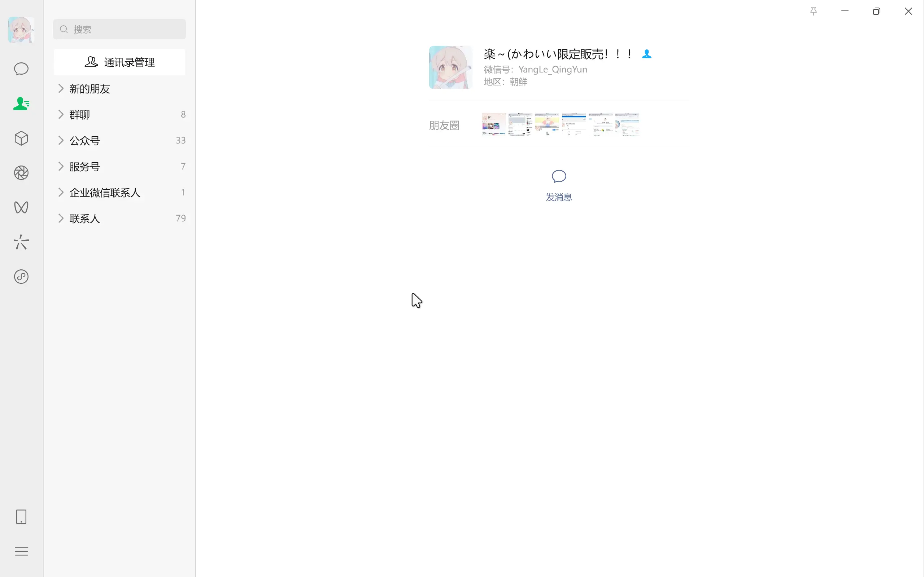Open Search spark icon in sidebar

[x=21, y=242]
